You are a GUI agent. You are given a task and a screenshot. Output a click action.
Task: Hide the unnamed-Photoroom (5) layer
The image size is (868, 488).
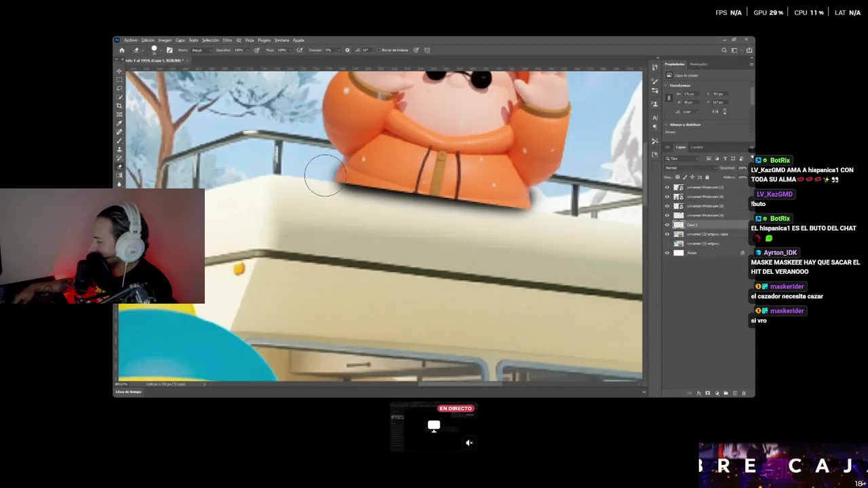[x=667, y=205]
